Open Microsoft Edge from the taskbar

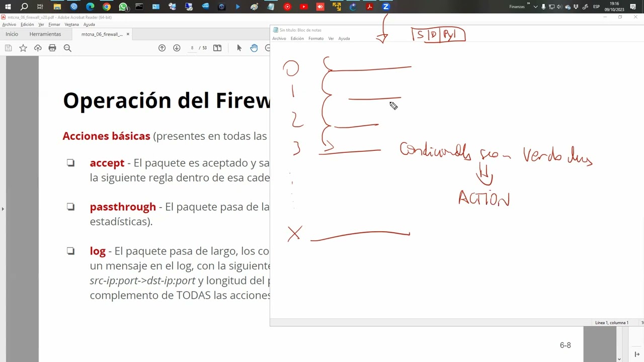coord(90,7)
